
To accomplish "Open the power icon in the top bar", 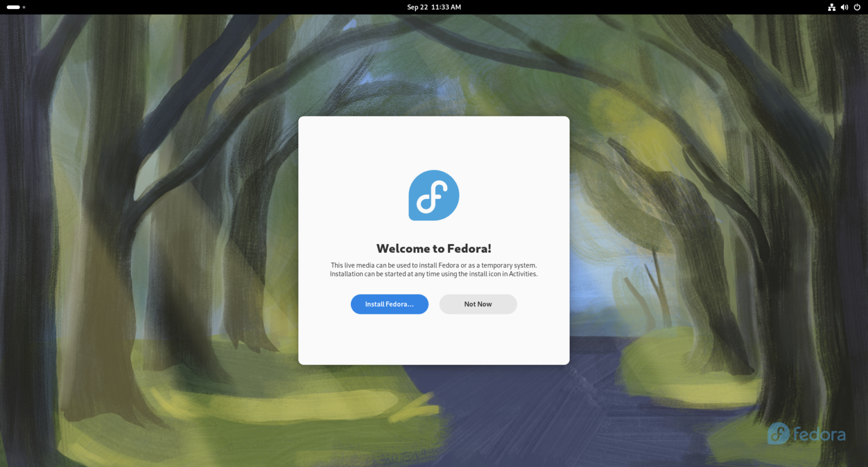I will 857,7.
